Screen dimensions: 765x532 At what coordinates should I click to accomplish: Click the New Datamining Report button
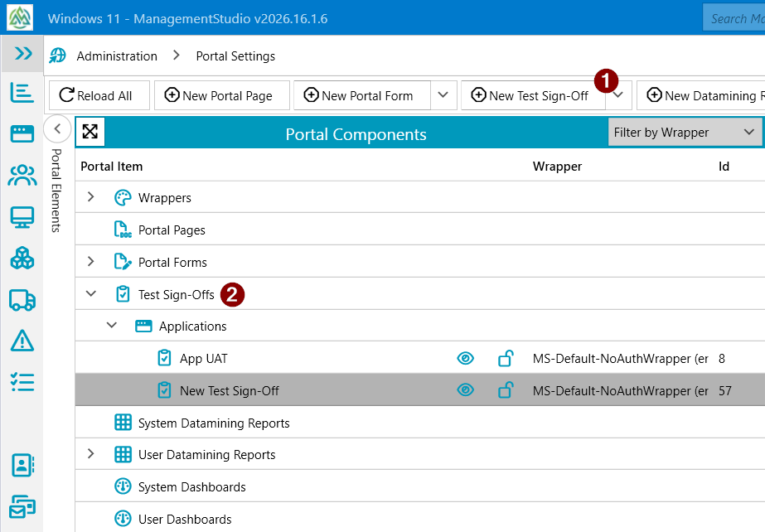tap(701, 95)
